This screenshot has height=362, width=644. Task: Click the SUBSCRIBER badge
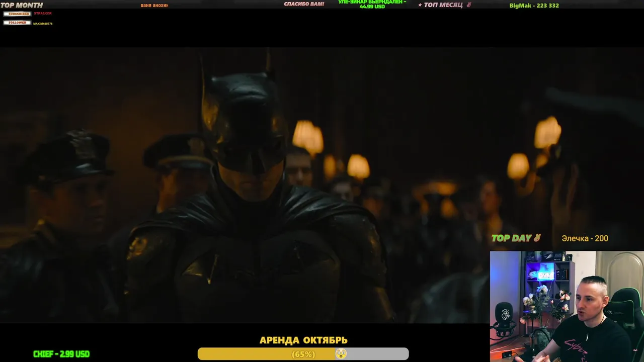pos(17,14)
